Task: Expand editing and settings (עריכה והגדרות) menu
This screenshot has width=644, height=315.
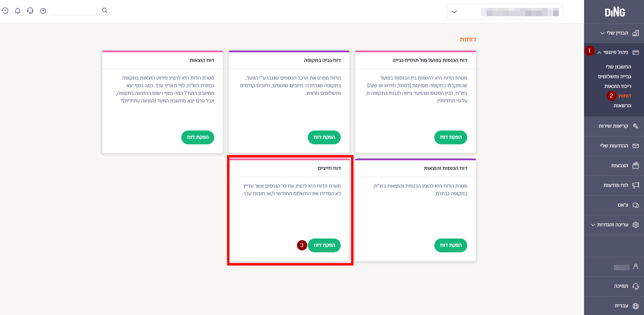Action: tap(593, 225)
